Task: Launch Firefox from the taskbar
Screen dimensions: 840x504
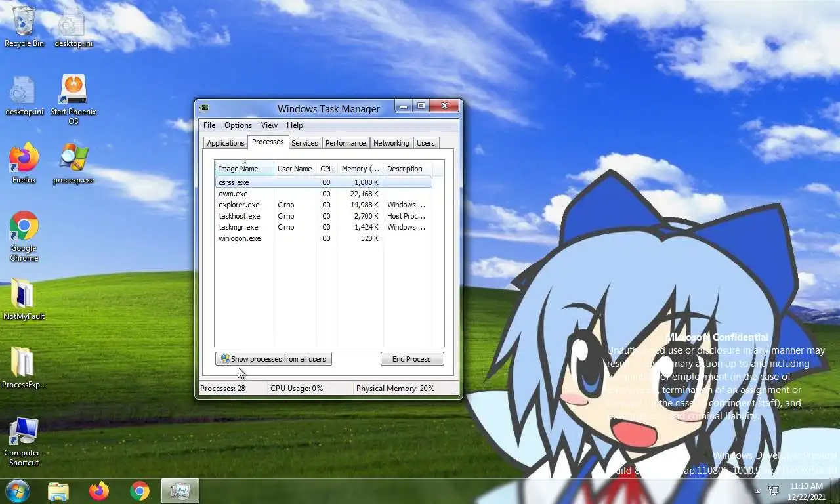Action: pos(99,491)
